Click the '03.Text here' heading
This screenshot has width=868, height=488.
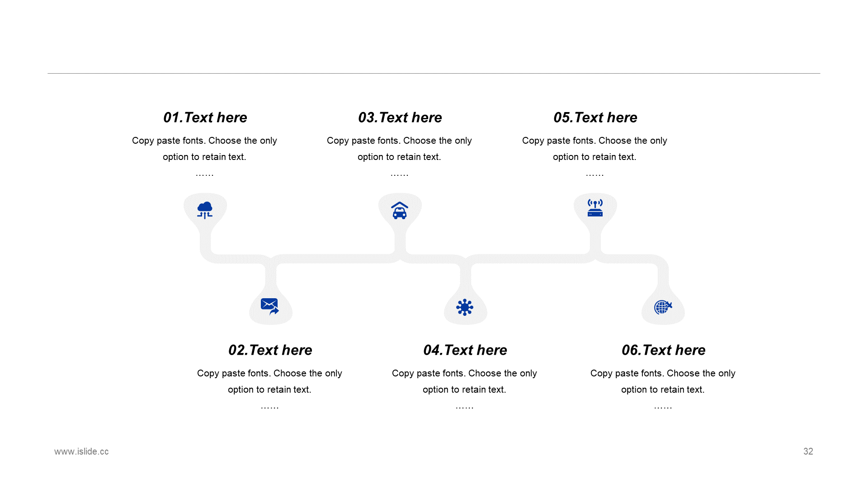click(400, 117)
